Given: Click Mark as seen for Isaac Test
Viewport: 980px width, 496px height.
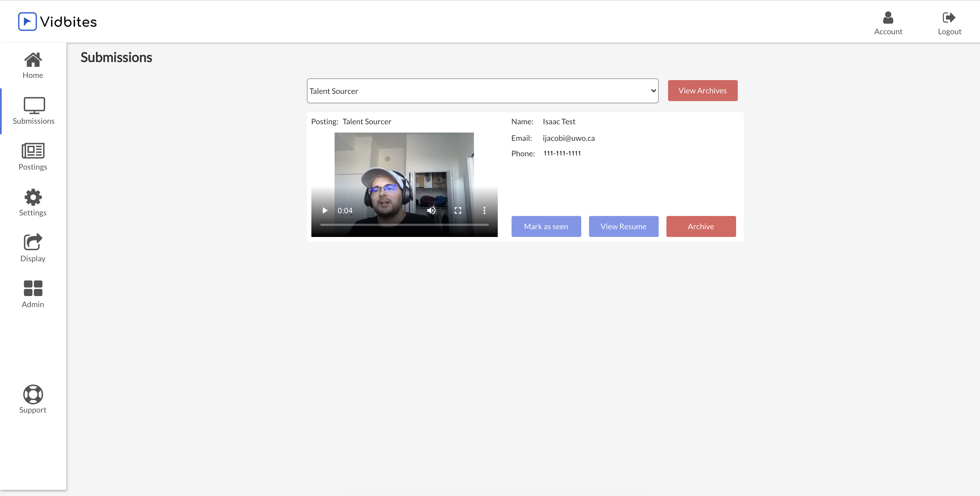Looking at the screenshot, I should [546, 226].
